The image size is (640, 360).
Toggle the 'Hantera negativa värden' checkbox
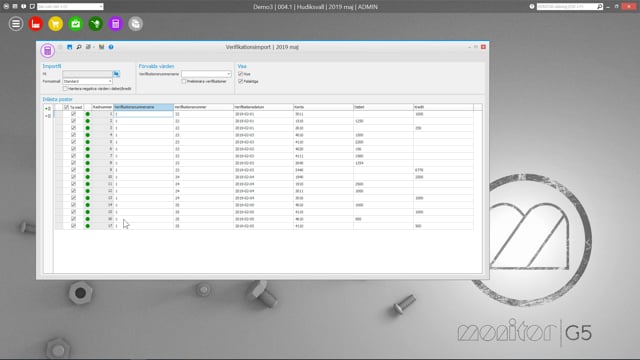pyautogui.click(x=65, y=89)
